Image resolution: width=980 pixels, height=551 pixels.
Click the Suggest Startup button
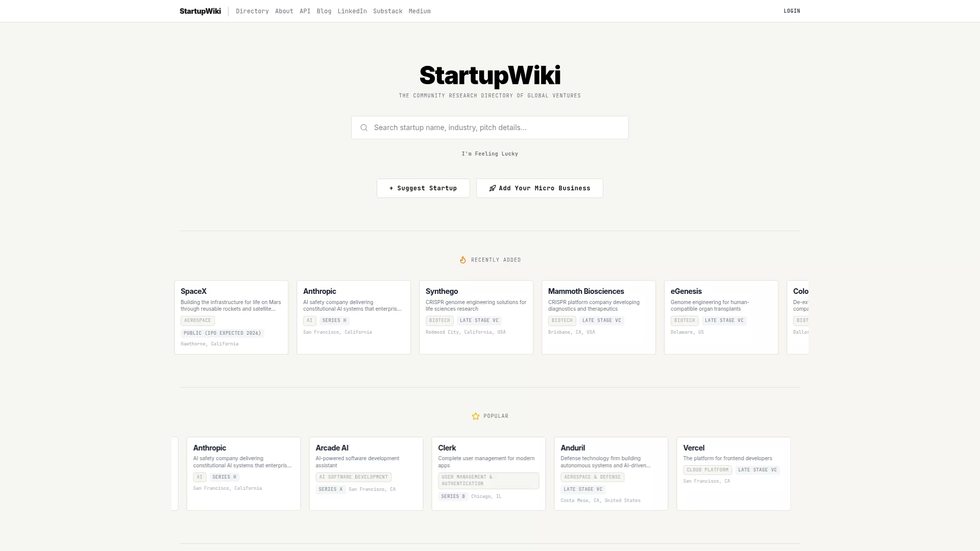[x=423, y=188]
